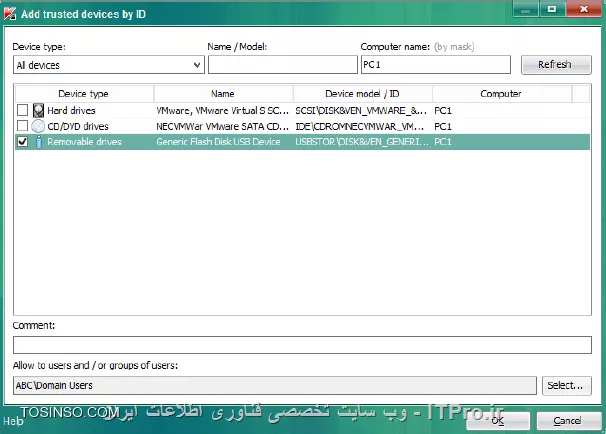606x434 pixels.
Task: Minimize the Add trusted devices window
Action: (526, 9)
